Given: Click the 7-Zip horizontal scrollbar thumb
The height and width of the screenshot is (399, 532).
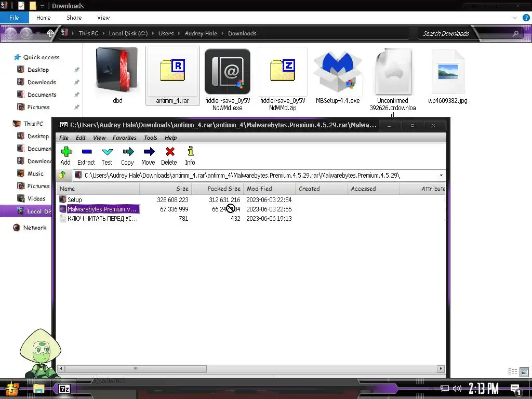Looking at the screenshot, I should [136, 368].
